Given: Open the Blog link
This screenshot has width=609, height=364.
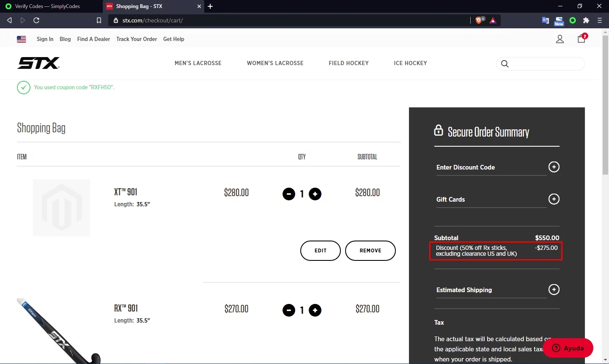Looking at the screenshot, I should (x=65, y=39).
